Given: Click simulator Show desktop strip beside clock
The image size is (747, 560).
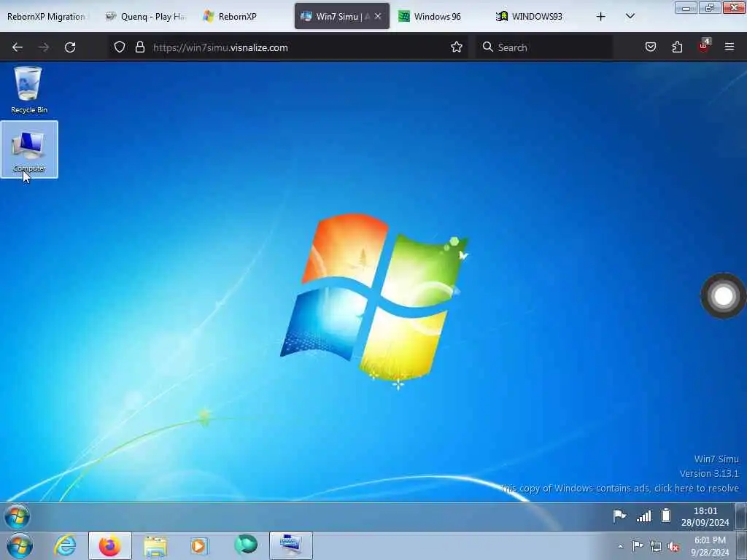Looking at the screenshot, I should click(741, 517).
